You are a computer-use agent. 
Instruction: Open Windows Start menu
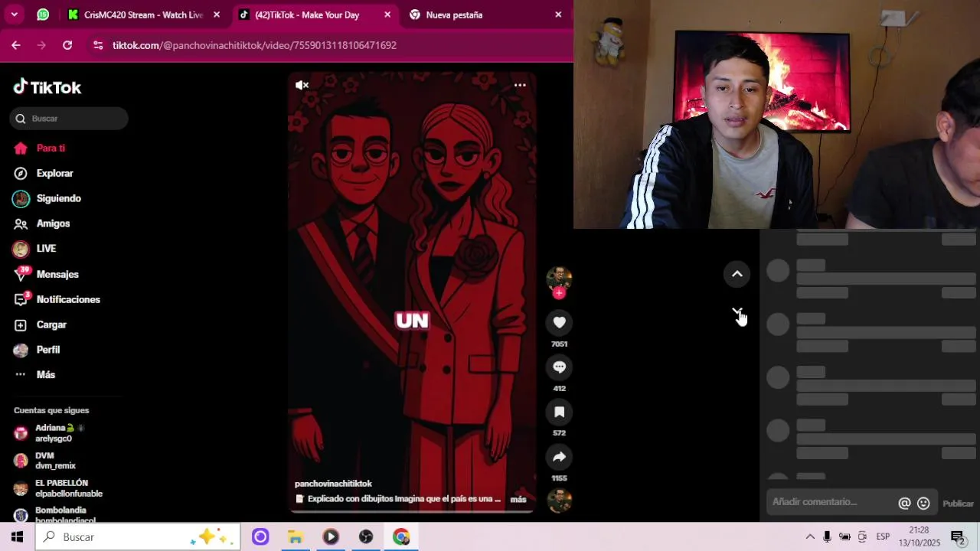tap(17, 537)
